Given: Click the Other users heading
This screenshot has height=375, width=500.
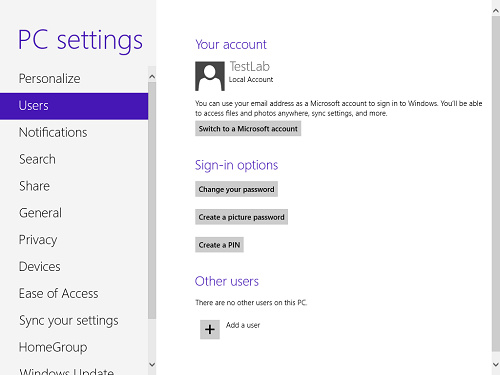Looking at the screenshot, I should 227,281.
